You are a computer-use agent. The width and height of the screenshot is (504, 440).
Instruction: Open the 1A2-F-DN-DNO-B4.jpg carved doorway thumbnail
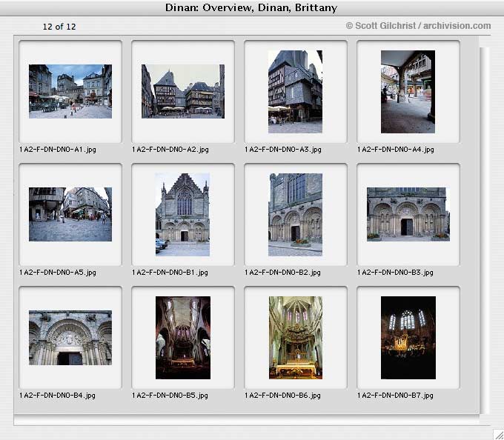(x=70, y=338)
